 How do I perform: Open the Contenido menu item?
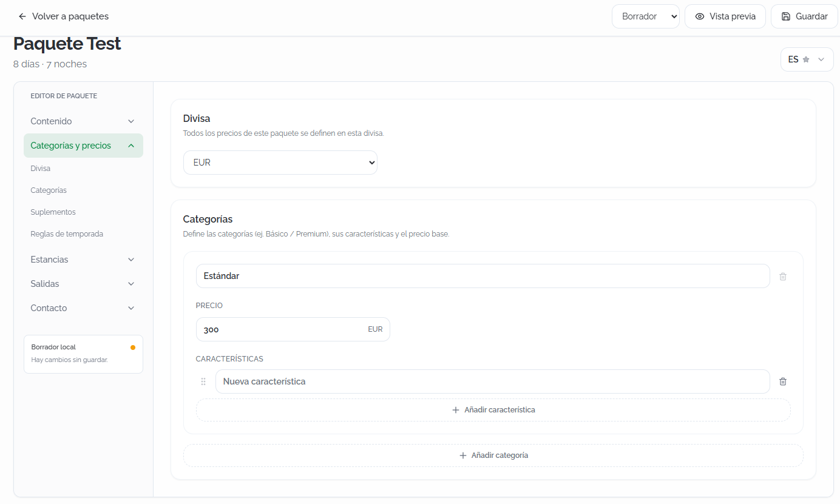83,121
